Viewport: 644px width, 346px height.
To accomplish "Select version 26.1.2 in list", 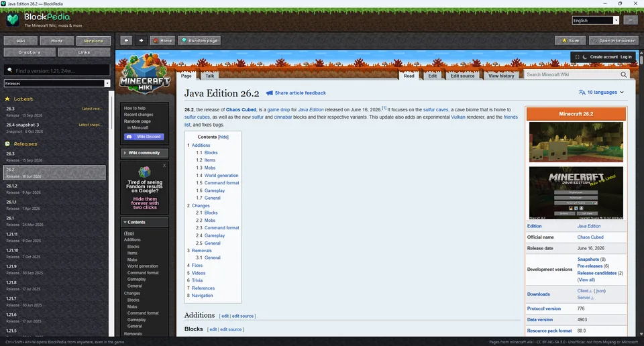I will click(x=54, y=189).
